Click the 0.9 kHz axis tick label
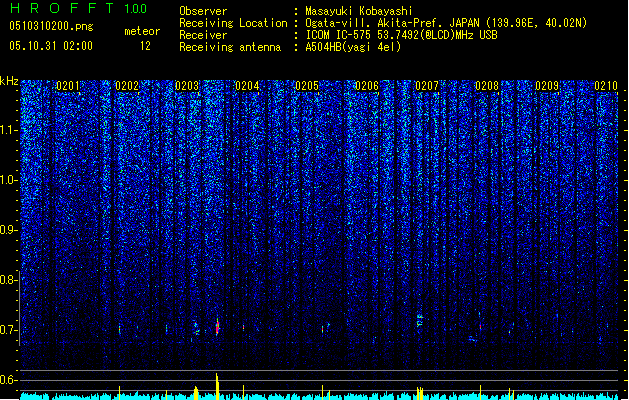 pos(8,230)
